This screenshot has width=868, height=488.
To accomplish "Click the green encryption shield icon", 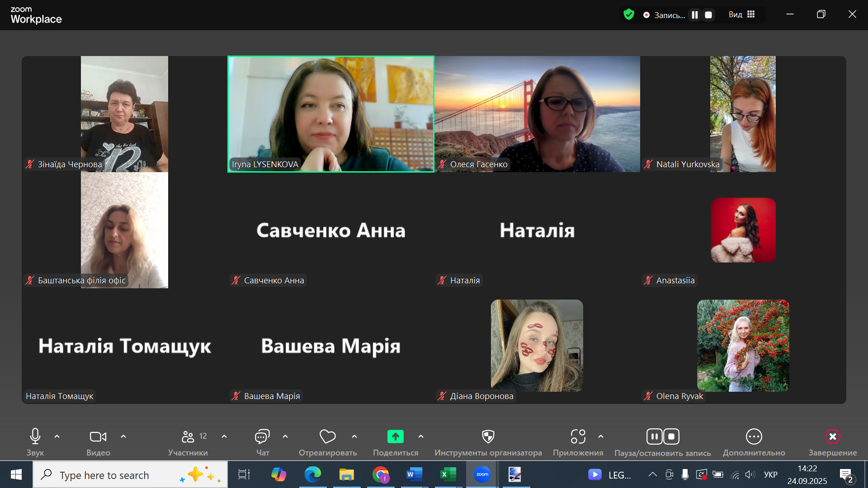I will [628, 14].
